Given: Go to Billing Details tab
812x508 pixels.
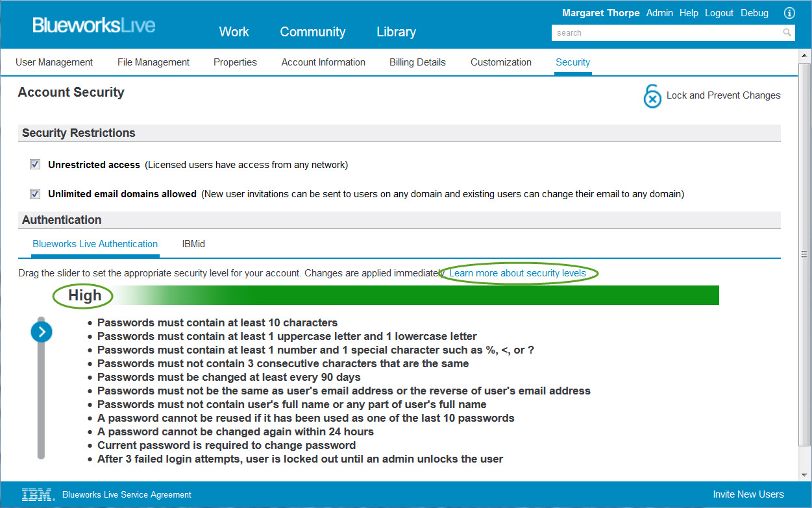Looking at the screenshot, I should pos(417,62).
